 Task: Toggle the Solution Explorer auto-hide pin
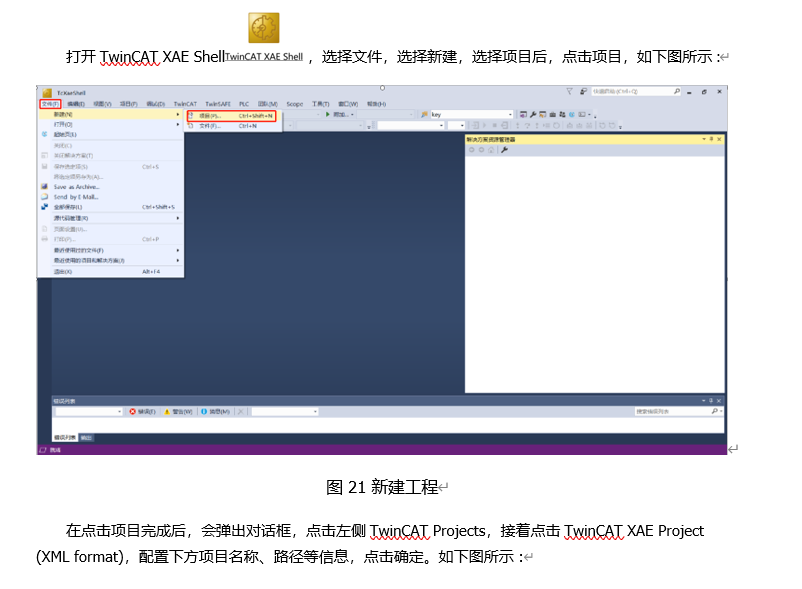[x=711, y=139]
